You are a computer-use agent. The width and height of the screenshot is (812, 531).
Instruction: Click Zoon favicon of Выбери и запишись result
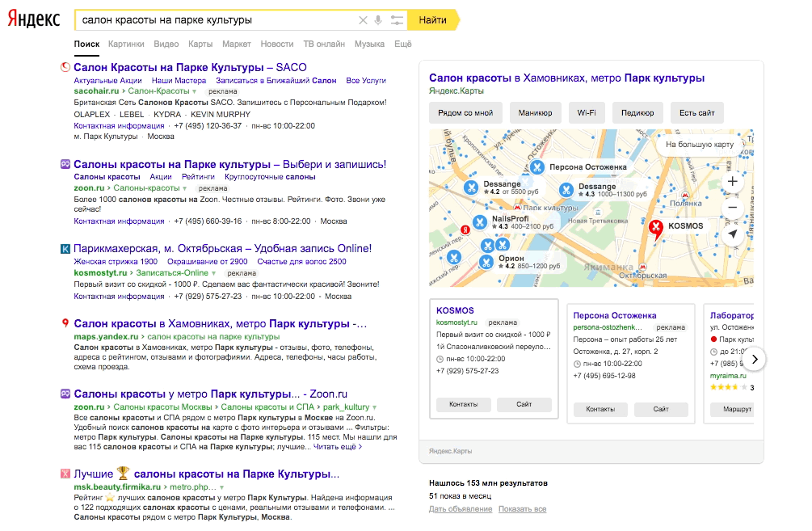click(65, 164)
